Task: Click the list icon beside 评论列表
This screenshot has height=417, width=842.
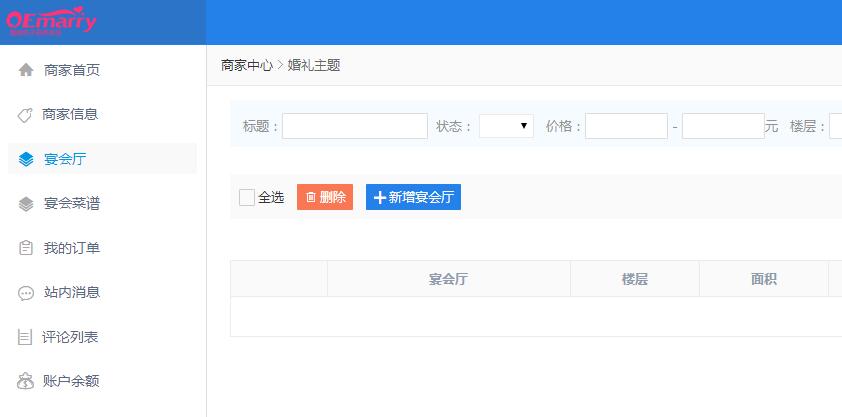Action: pyautogui.click(x=25, y=338)
